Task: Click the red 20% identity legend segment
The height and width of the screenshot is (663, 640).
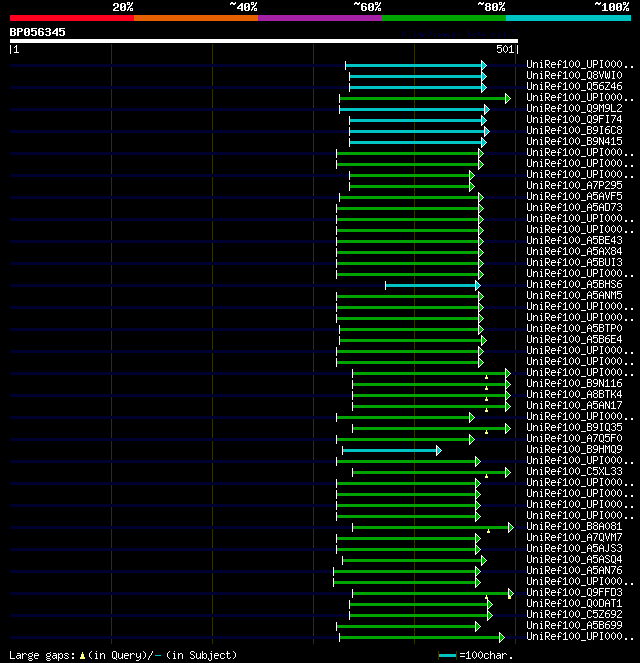Action: tap(72, 18)
